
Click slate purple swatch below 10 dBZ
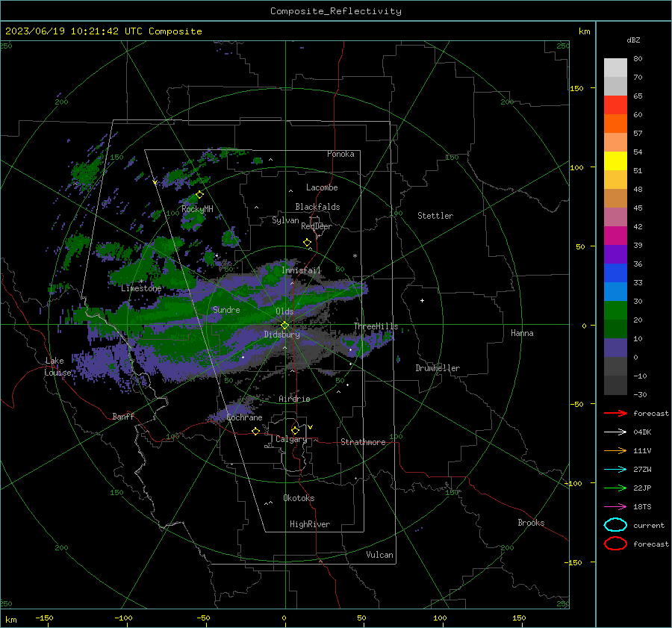pyautogui.click(x=615, y=347)
